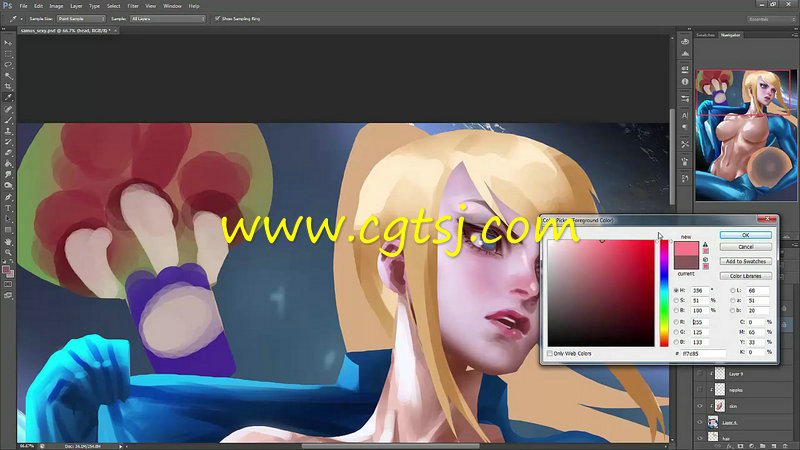
Task: Click the current color swatch
Action: coord(686,263)
